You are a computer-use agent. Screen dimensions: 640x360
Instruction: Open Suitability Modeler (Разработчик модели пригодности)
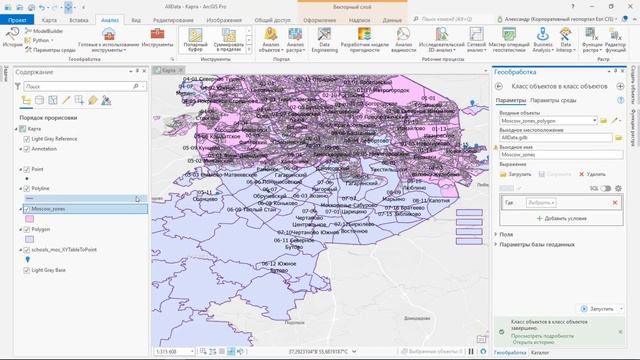364,40
